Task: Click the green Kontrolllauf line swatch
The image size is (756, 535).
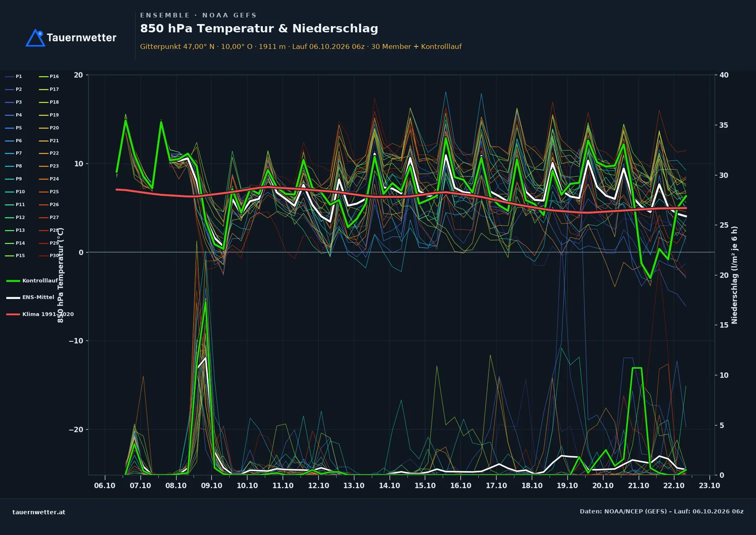Action: [x=13, y=281]
